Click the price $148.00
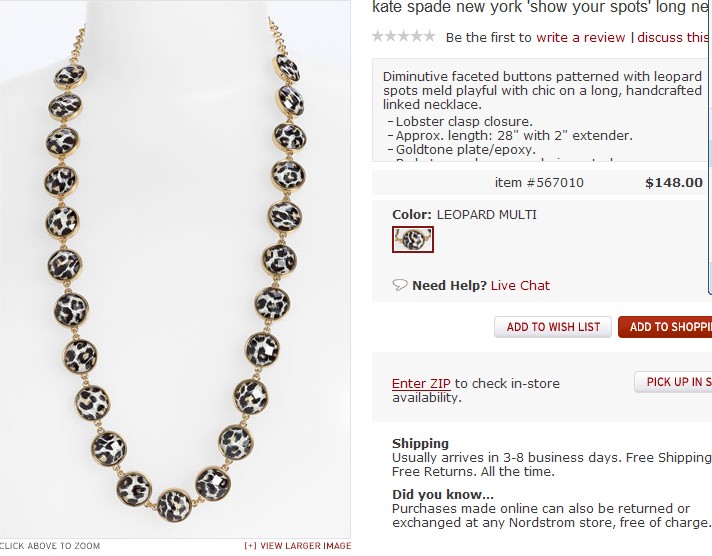Viewport: 712px width, 556px height. [674, 183]
